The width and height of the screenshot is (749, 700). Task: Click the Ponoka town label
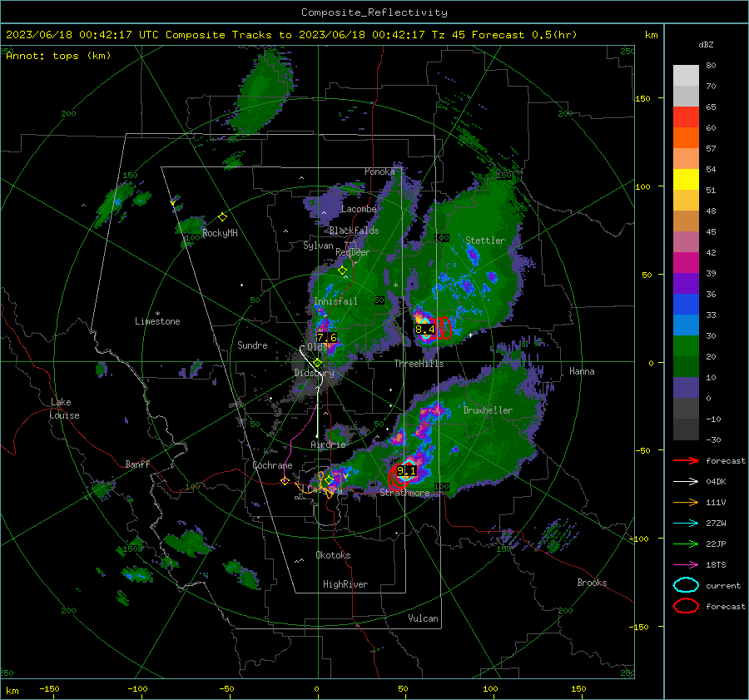click(379, 171)
